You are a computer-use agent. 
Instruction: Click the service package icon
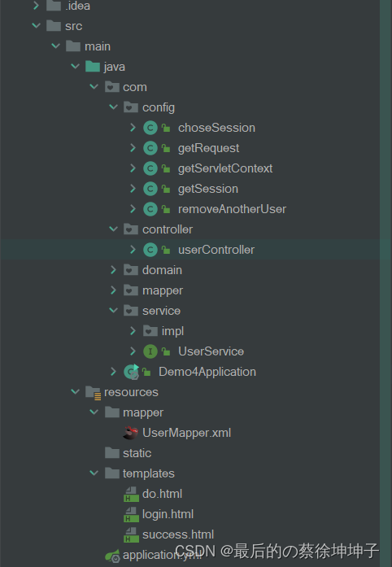click(131, 311)
